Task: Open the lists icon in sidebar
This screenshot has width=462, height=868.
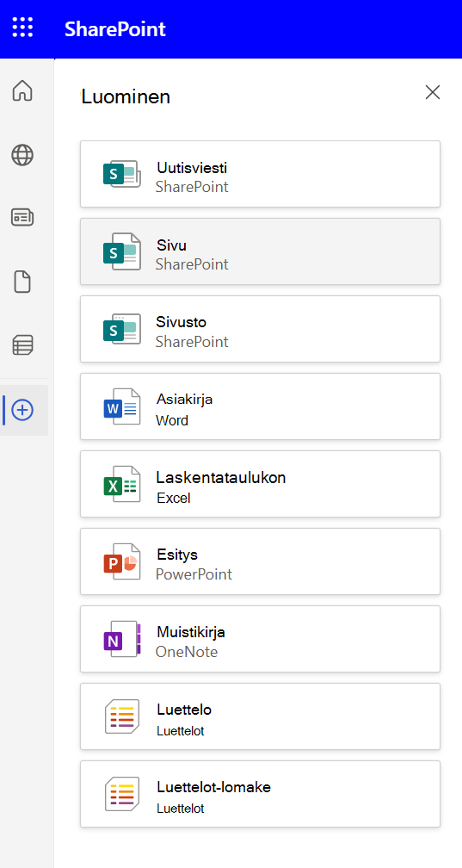Action: pos(22,344)
